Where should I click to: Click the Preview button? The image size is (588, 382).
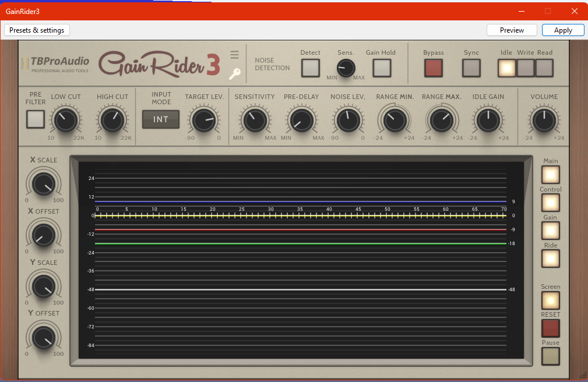tap(512, 30)
